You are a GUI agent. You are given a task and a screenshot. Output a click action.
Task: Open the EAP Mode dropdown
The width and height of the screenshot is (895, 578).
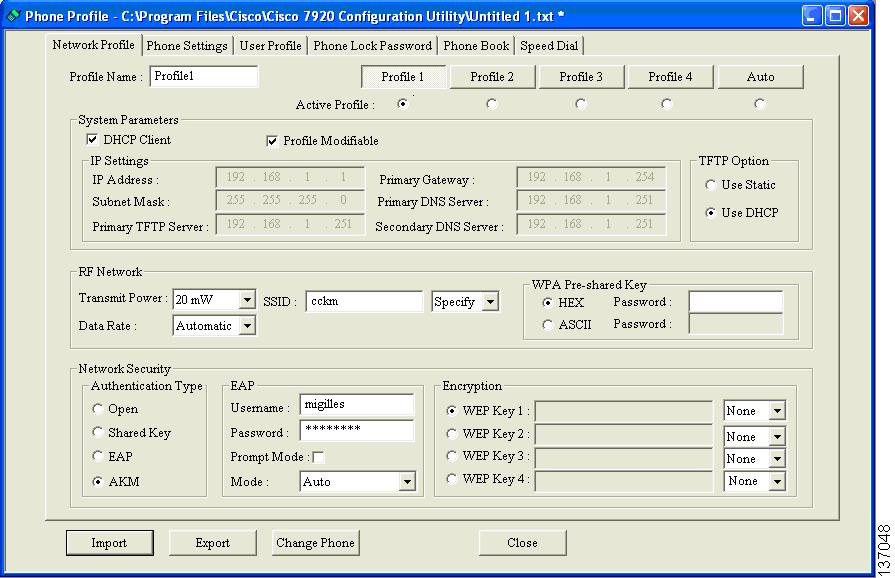tap(406, 482)
